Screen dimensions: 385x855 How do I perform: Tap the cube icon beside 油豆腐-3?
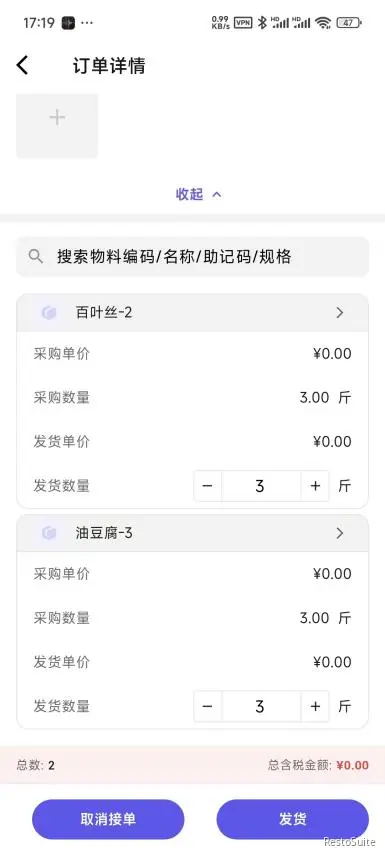click(x=49, y=533)
